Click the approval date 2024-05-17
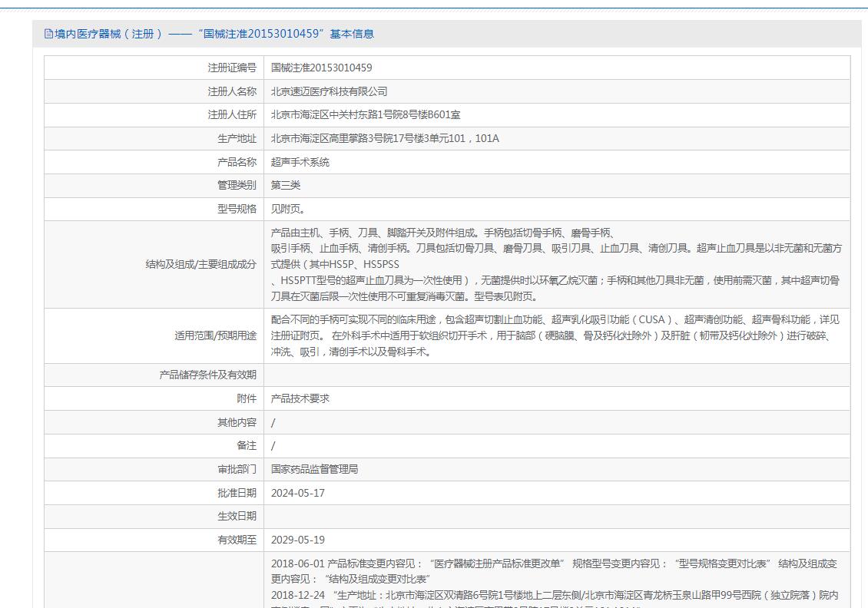The width and height of the screenshot is (868, 608). (297, 493)
